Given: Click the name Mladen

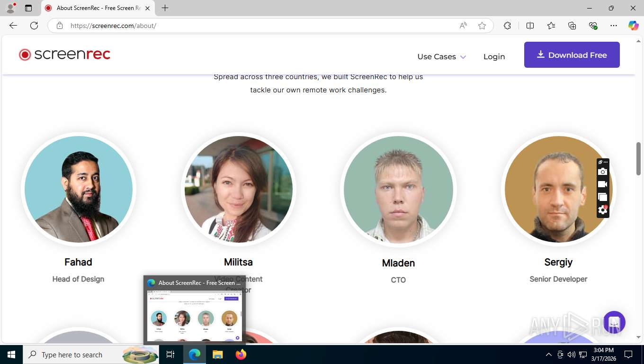Looking at the screenshot, I should pos(398,263).
